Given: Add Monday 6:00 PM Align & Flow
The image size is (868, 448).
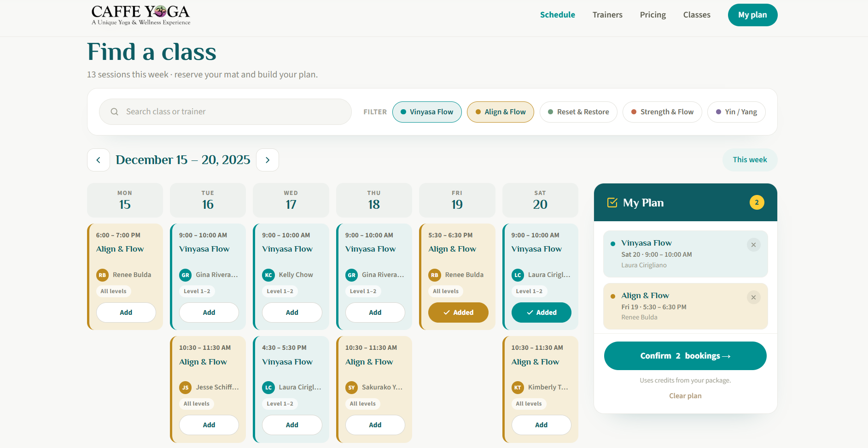Looking at the screenshot, I should (x=126, y=312).
